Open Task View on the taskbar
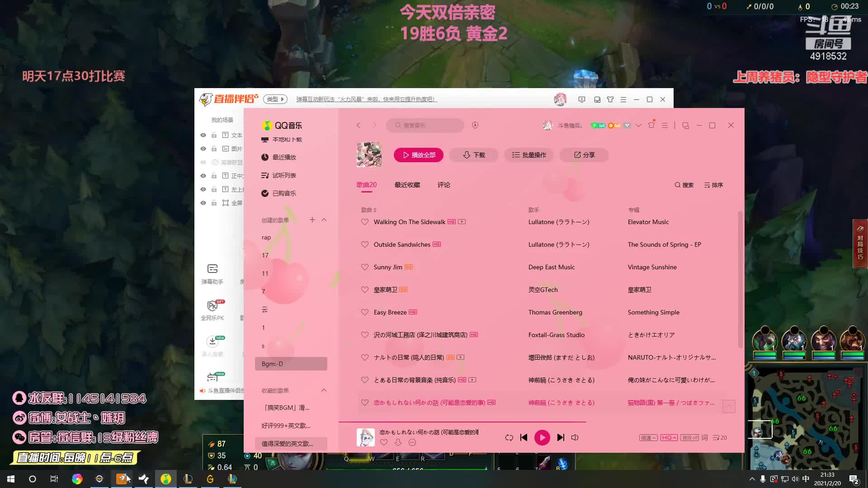Viewport: 868px width, 488px height. coord(54,479)
